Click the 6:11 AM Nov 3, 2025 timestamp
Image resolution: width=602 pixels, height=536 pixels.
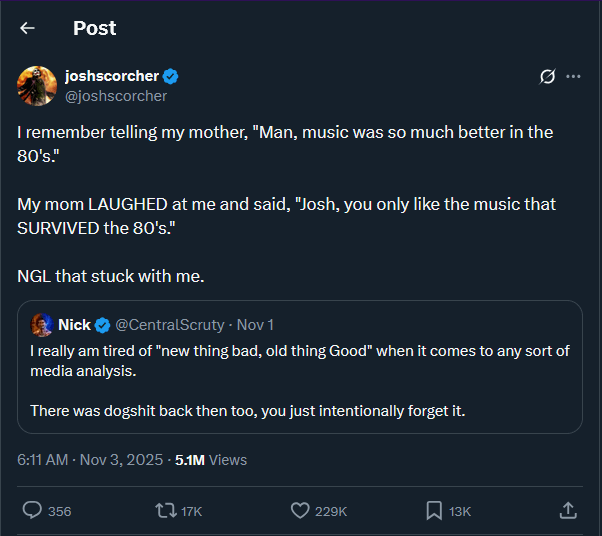tap(89, 460)
